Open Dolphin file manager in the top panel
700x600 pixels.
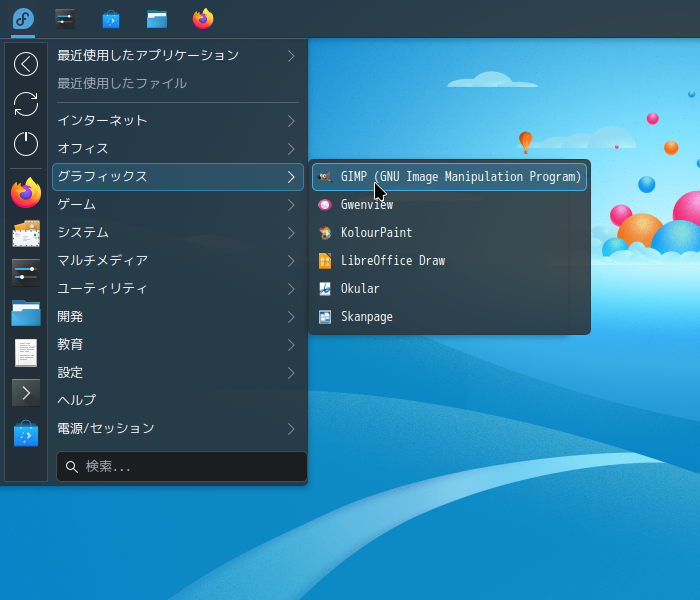(157, 19)
